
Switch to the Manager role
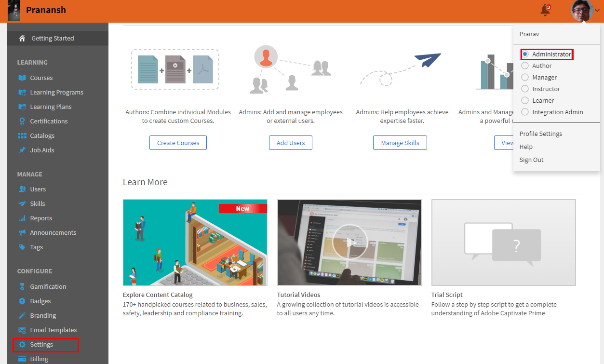click(525, 77)
